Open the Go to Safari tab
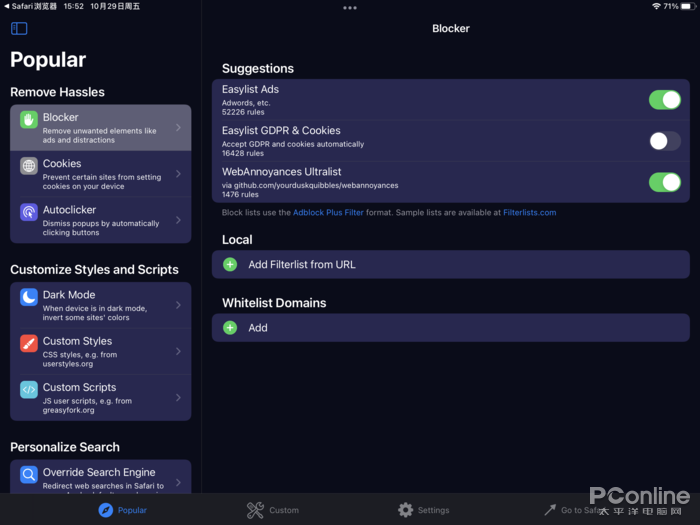This screenshot has height=525, width=700. click(x=574, y=510)
